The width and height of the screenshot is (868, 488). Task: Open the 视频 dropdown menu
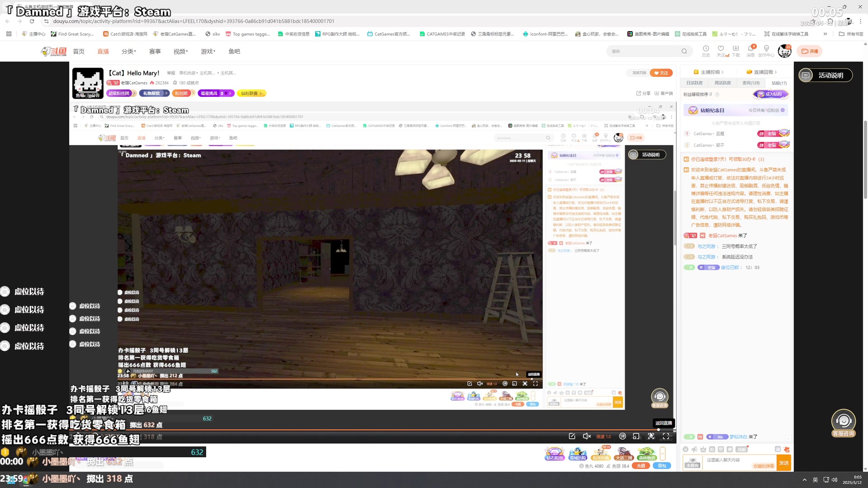click(x=180, y=52)
